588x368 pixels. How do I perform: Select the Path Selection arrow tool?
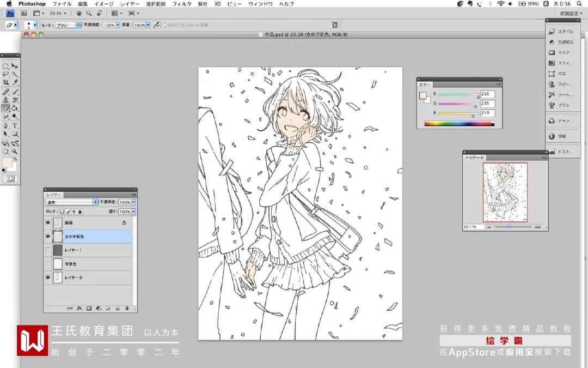pyautogui.click(x=5, y=134)
